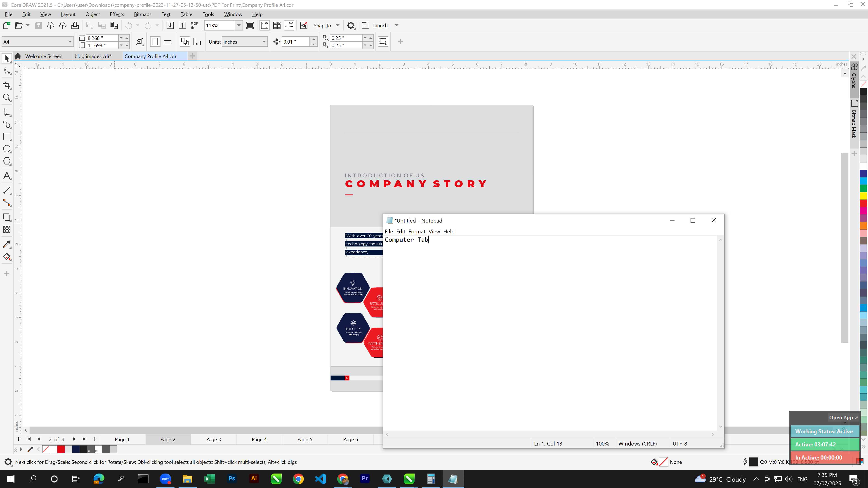Select the Parallel Dimension tool
This screenshot has width=868, height=488.
(x=7, y=190)
